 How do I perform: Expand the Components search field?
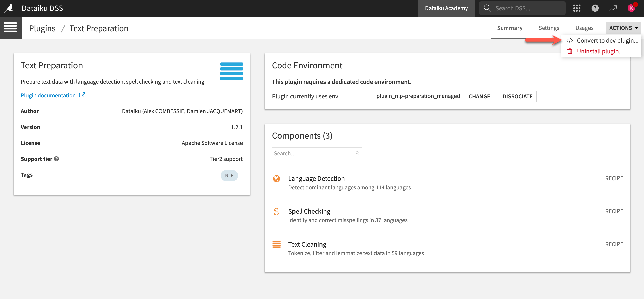(x=317, y=153)
